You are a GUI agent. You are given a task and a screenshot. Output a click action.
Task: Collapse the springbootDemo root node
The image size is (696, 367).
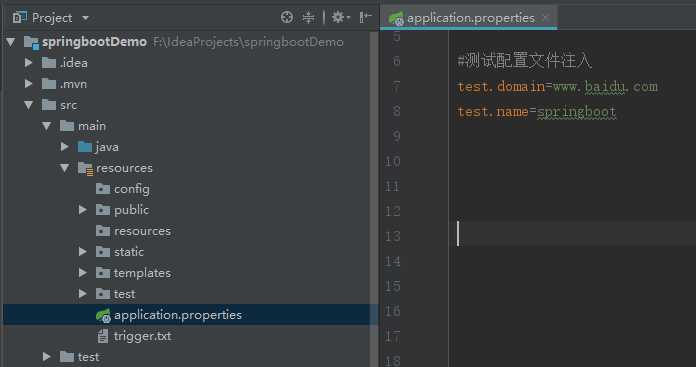[x=11, y=42]
